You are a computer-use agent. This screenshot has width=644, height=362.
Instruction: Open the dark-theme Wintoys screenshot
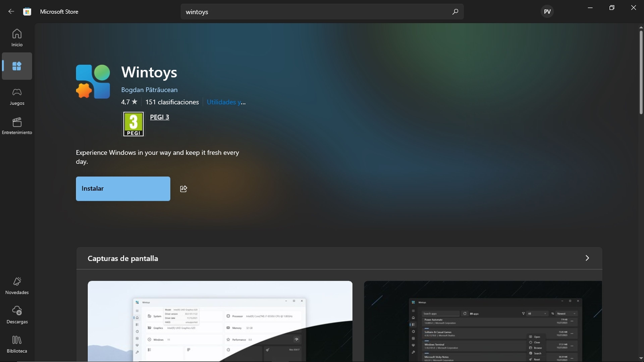click(x=483, y=321)
